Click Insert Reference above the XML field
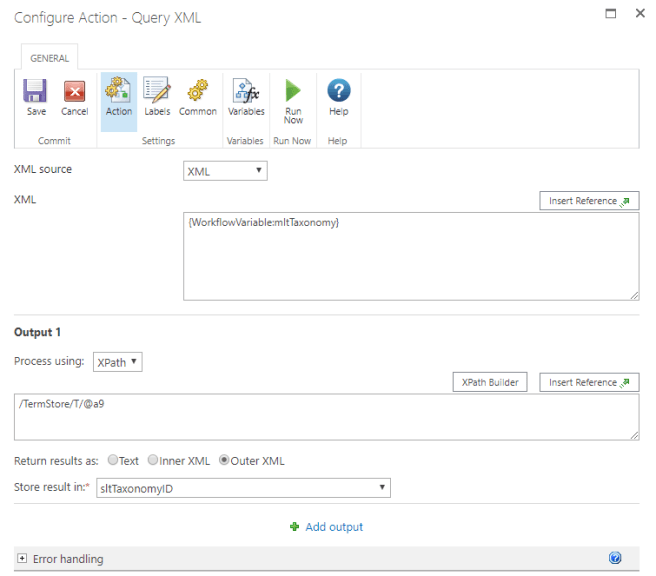Image resolution: width=656 pixels, height=576 pixels. [589, 201]
